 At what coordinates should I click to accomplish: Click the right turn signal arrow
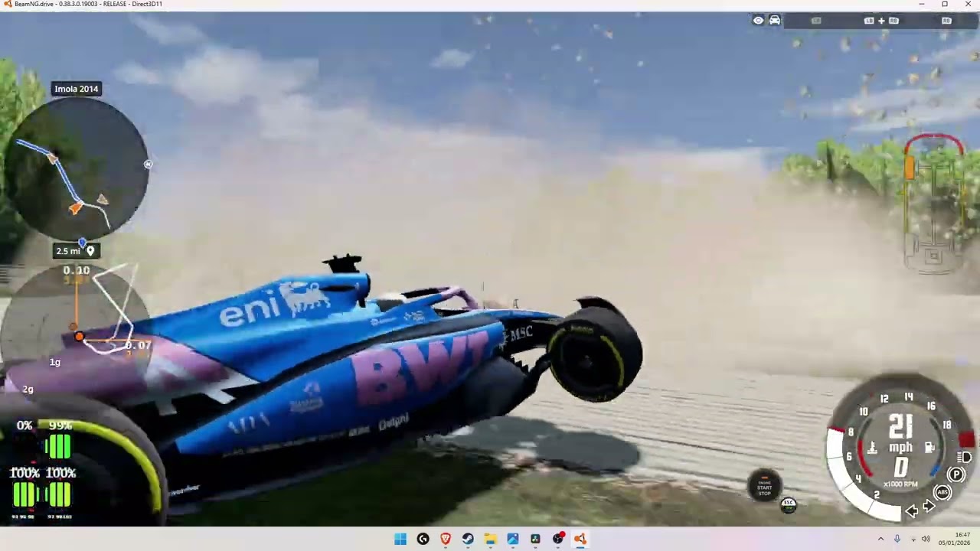pyautogui.click(x=929, y=506)
